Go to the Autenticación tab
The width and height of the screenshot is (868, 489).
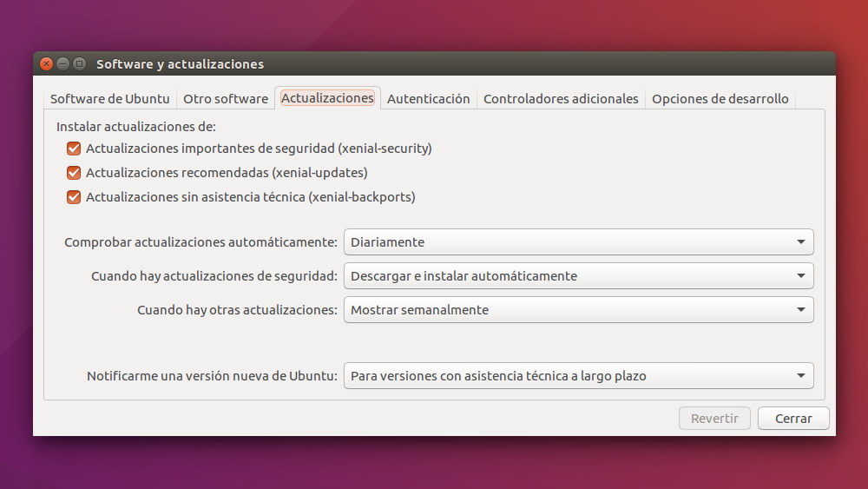(428, 98)
